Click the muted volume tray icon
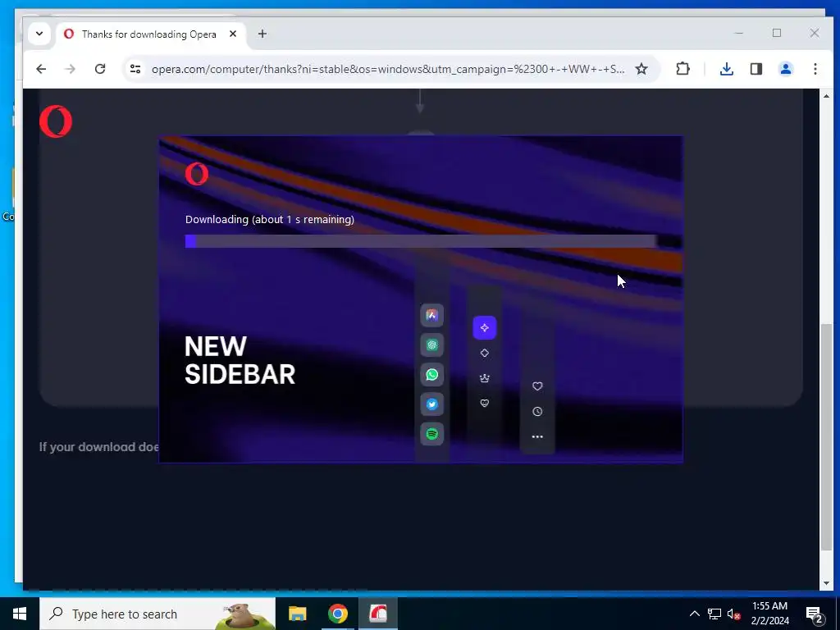Image resolution: width=840 pixels, height=630 pixels. (x=733, y=614)
